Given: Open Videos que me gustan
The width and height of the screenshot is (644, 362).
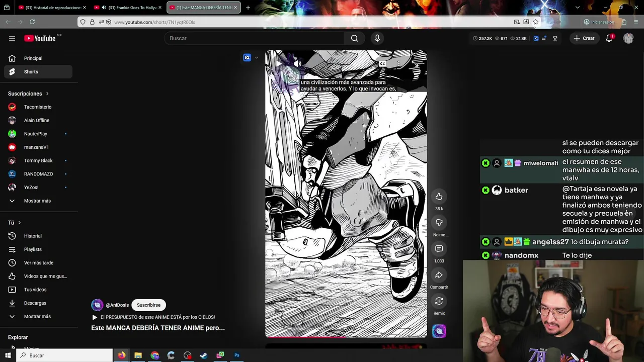Looking at the screenshot, I should tap(38, 277).
